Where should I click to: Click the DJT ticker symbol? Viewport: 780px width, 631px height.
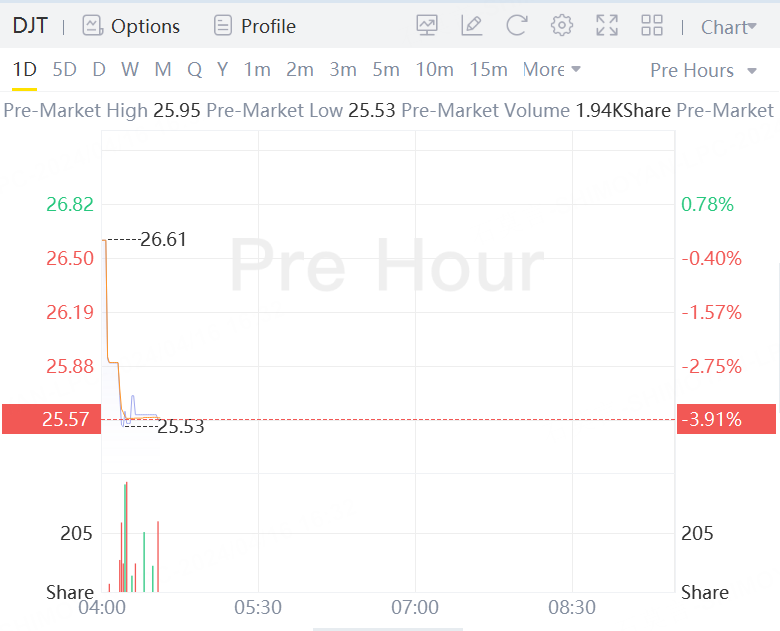pos(30,25)
